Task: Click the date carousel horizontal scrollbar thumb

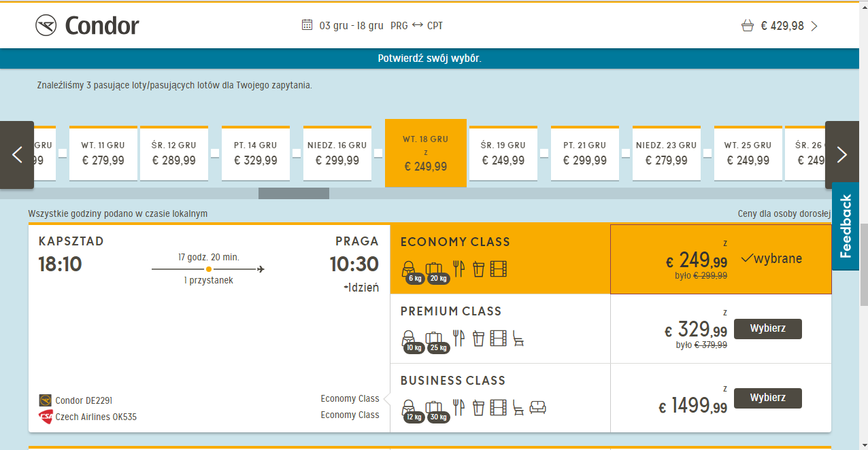Action: click(x=294, y=194)
